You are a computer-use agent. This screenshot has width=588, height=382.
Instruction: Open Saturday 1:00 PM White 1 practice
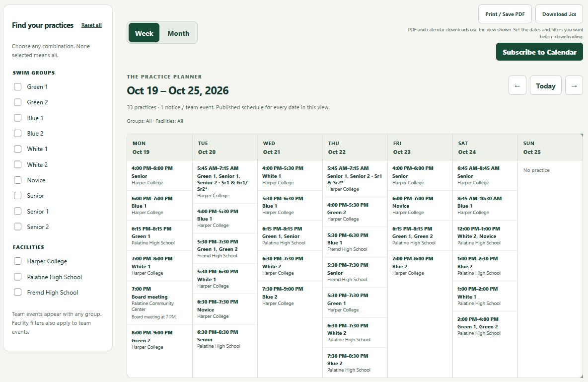tap(485, 296)
